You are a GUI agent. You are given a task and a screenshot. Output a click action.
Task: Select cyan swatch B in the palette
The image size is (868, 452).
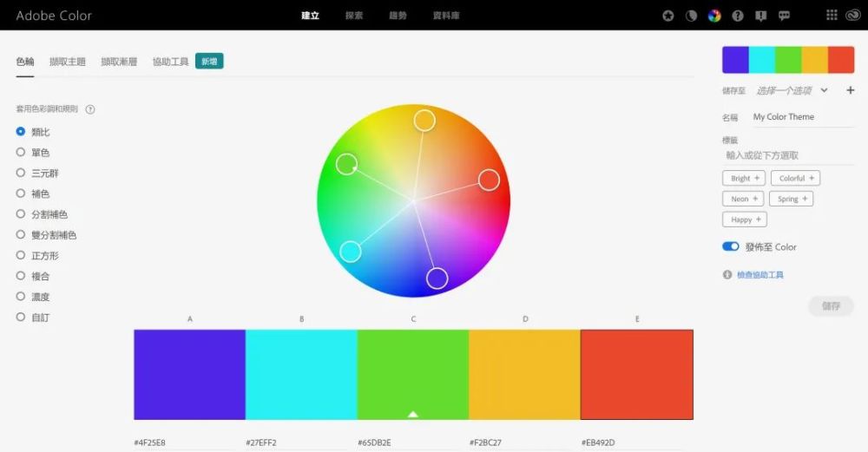click(302, 375)
